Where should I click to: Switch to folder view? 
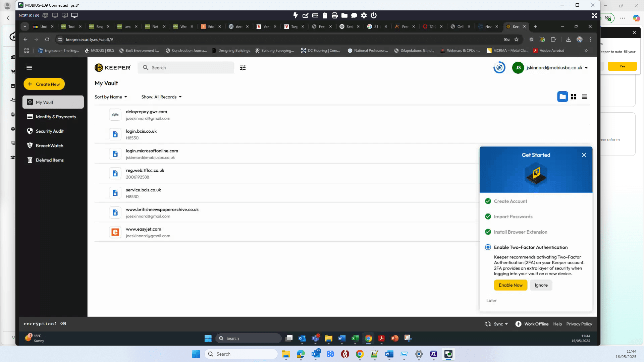(562, 97)
